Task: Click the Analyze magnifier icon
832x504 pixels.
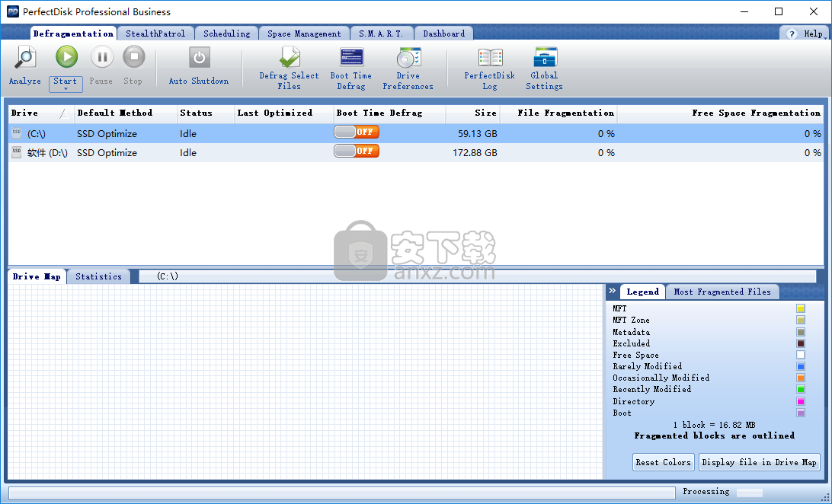Action: (x=24, y=57)
